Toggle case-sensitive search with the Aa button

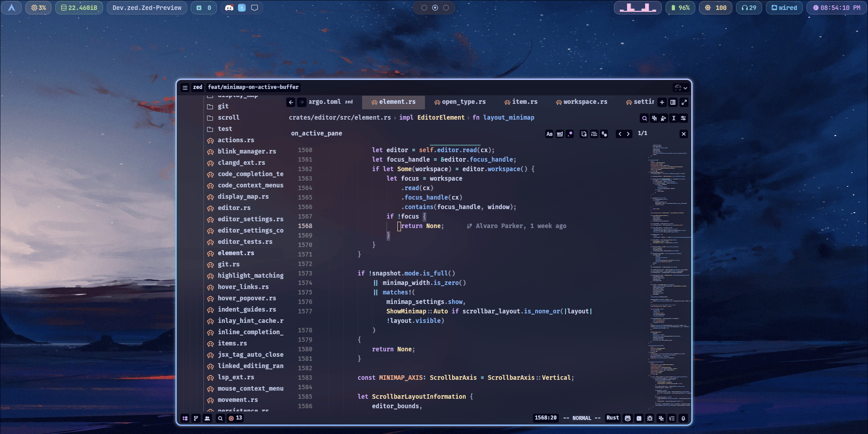point(549,134)
